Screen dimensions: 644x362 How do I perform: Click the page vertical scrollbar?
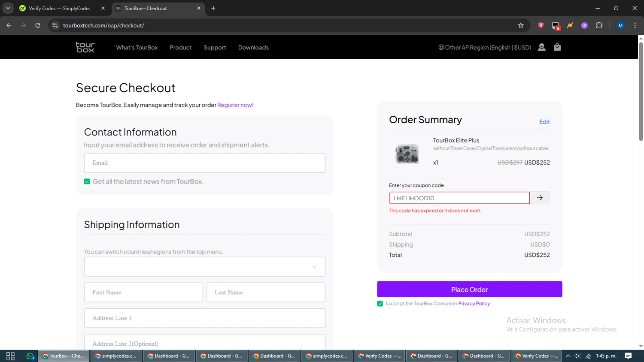point(641,92)
